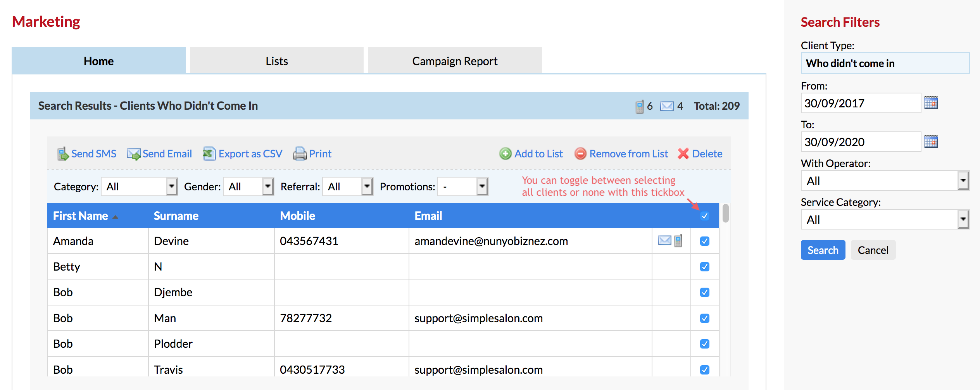Click the Send SMS phone icon
Image resolution: width=980 pixels, height=390 pixels.
coord(63,154)
